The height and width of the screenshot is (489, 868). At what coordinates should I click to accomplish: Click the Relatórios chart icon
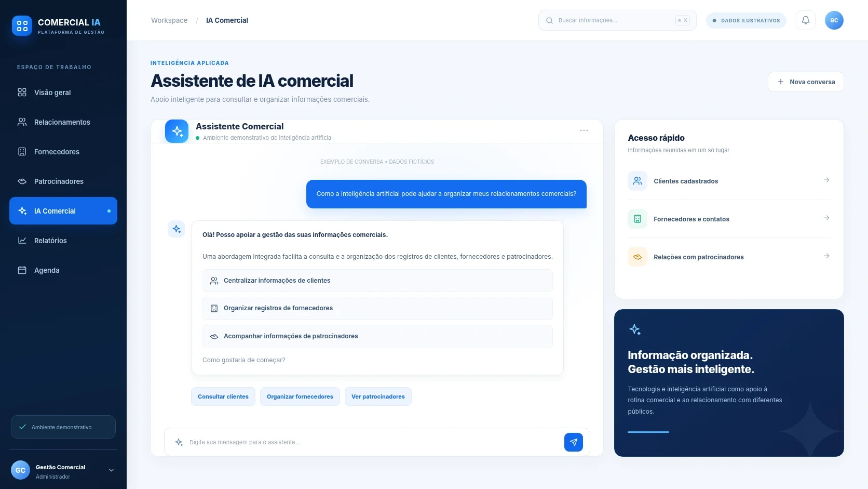(22, 241)
